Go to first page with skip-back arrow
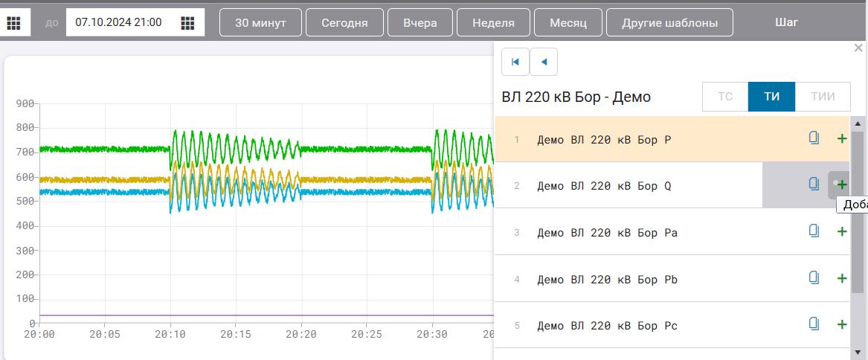The height and width of the screenshot is (360, 868). [515, 62]
